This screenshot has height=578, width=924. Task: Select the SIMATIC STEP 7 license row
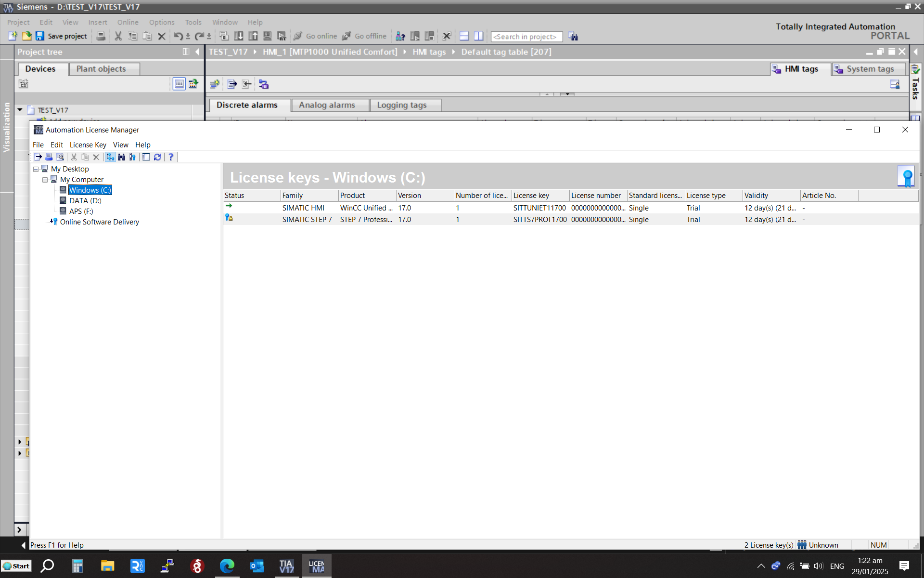(x=307, y=220)
